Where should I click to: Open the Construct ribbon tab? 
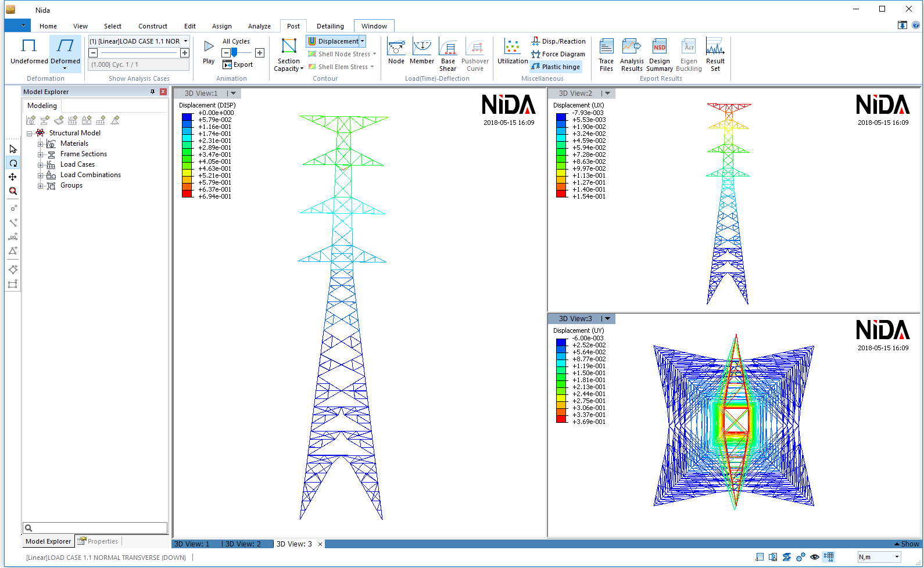pos(153,26)
